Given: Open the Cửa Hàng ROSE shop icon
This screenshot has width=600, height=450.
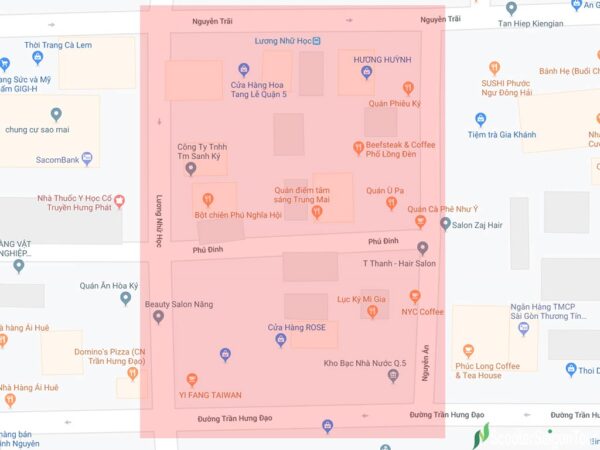Looking at the screenshot, I should 281,340.
